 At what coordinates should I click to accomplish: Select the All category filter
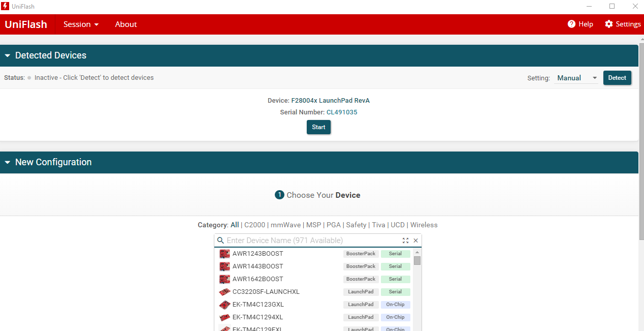coord(235,225)
